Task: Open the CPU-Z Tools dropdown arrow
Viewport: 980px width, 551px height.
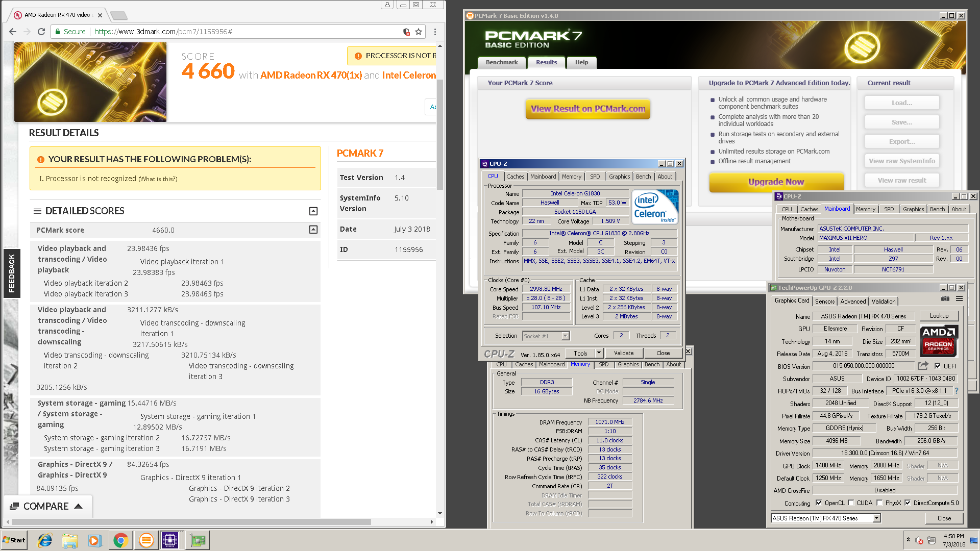Action: 599,353
